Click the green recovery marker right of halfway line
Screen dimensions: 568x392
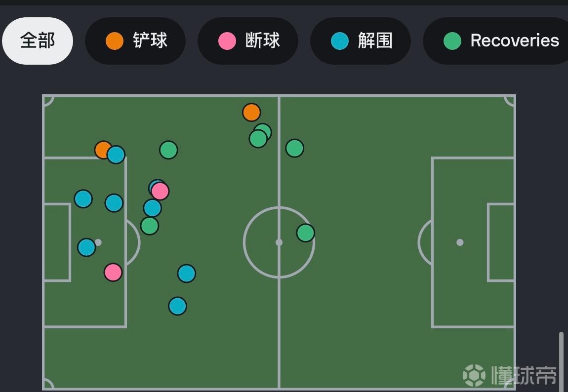(x=294, y=148)
